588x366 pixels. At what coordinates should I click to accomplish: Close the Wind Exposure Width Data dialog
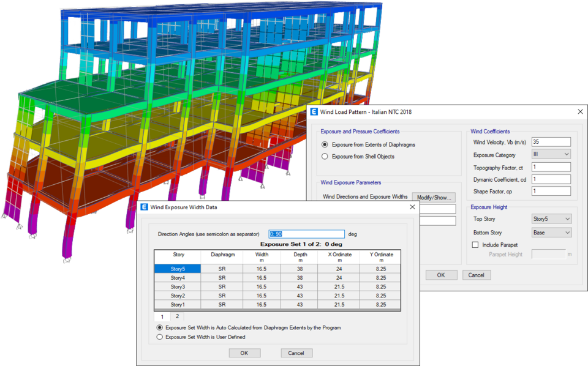pos(412,207)
